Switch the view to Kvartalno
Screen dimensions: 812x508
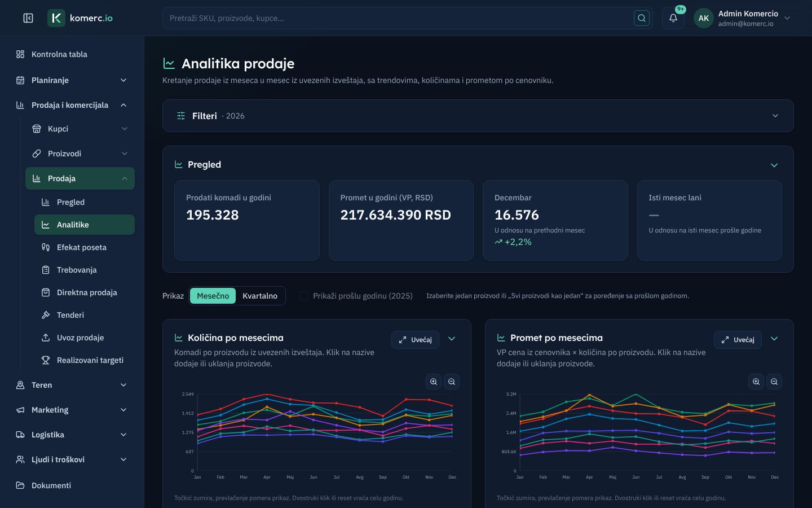tap(260, 296)
